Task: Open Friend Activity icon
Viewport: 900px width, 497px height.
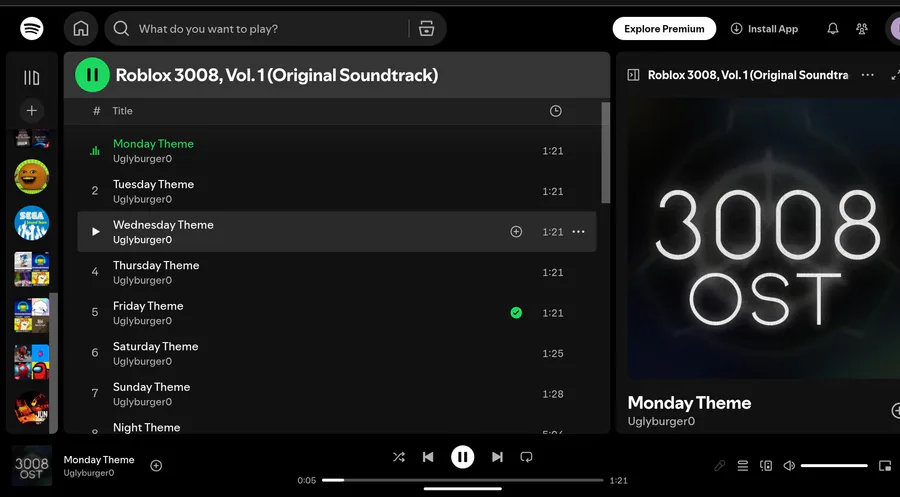Action: coord(862,29)
